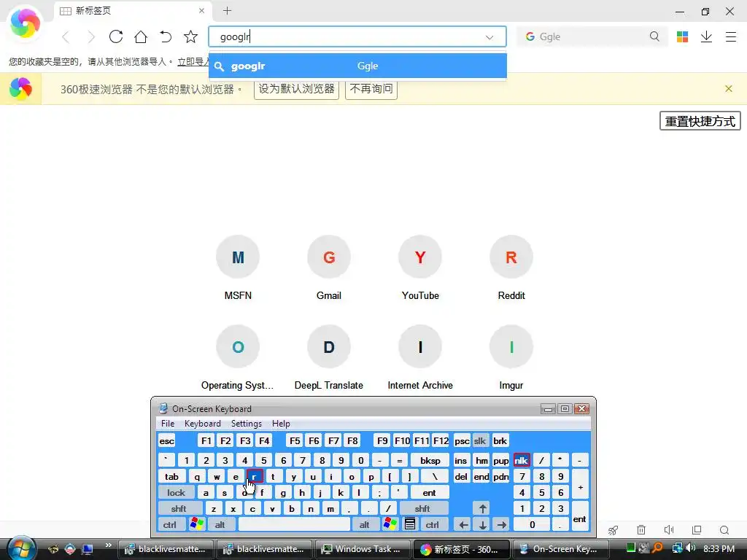Viewport: 747px width, 560px height.
Task: Toggle the speaker mute icon in browser status bar
Action: click(x=669, y=530)
